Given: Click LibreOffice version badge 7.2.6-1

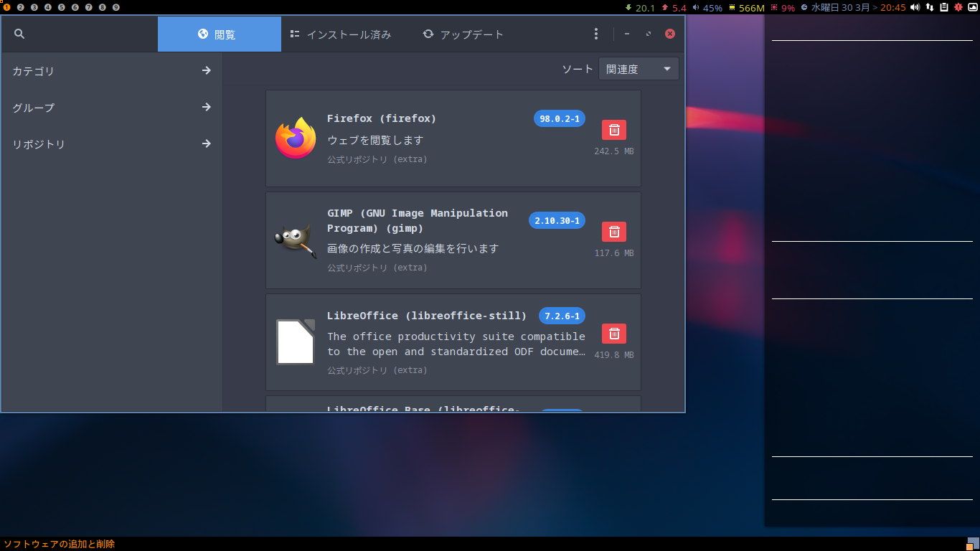Looking at the screenshot, I should (x=562, y=316).
